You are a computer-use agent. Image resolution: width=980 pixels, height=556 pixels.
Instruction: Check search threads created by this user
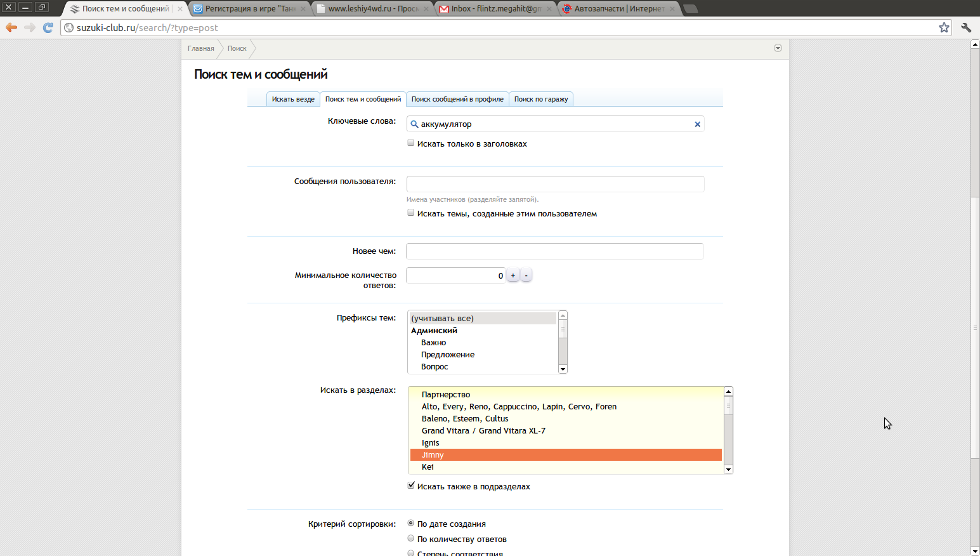click(x=411, y=213)
